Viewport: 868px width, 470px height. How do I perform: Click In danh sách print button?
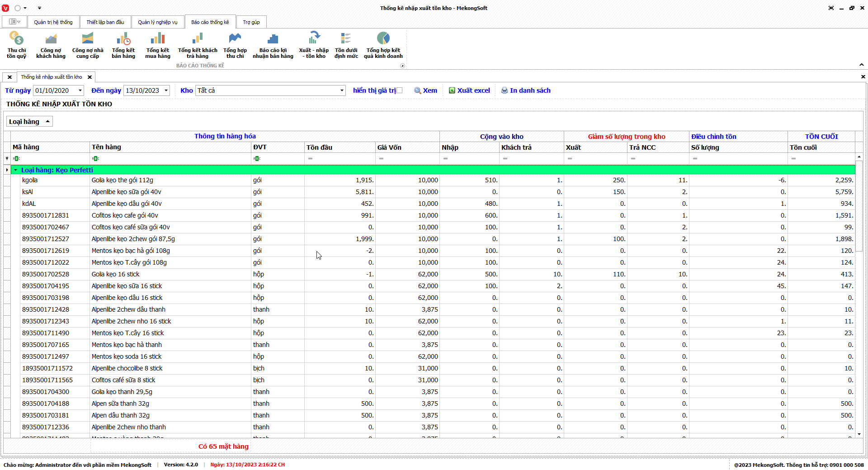coord(526,90)
